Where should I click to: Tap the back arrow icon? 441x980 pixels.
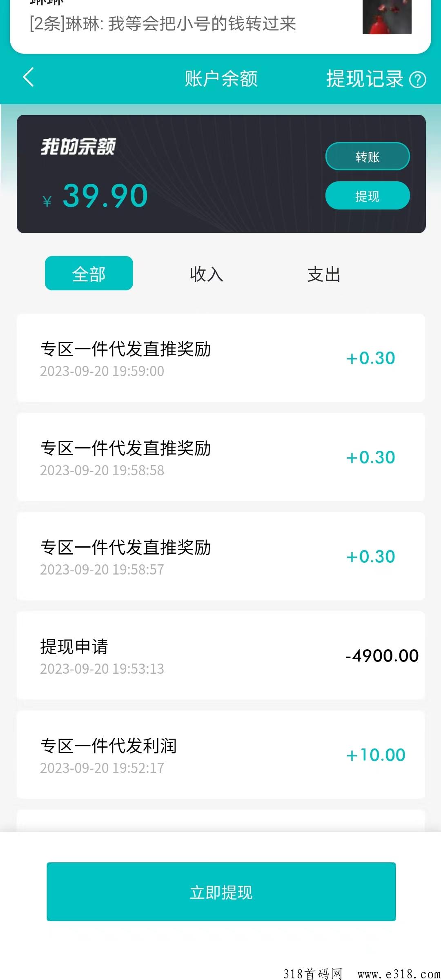(28, 77)
